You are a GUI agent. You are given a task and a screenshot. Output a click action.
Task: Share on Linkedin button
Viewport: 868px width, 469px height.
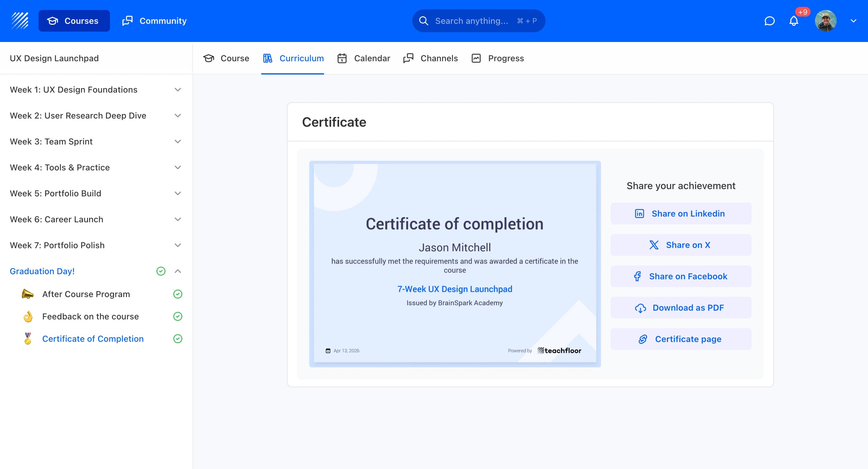(681, 214)
